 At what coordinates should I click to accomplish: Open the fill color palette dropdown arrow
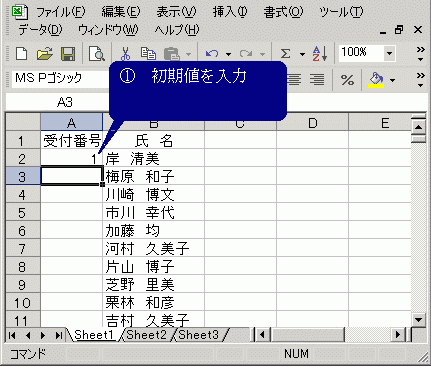[392, 80]
